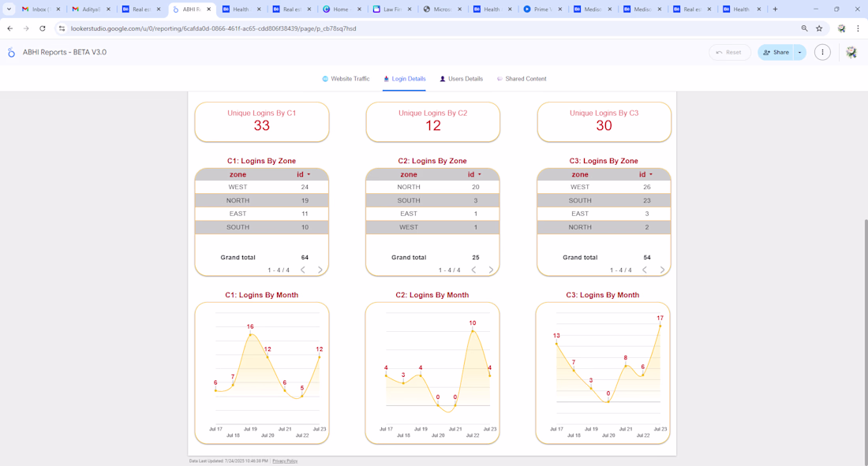Open the Users Details page

coord(461,79)
